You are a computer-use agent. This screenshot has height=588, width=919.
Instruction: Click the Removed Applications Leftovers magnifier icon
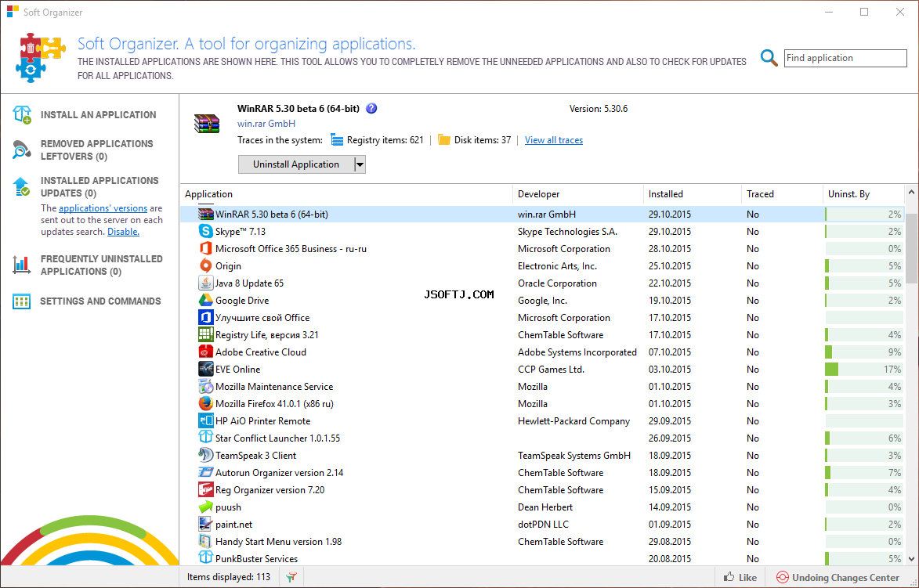[x=22, y=150]
